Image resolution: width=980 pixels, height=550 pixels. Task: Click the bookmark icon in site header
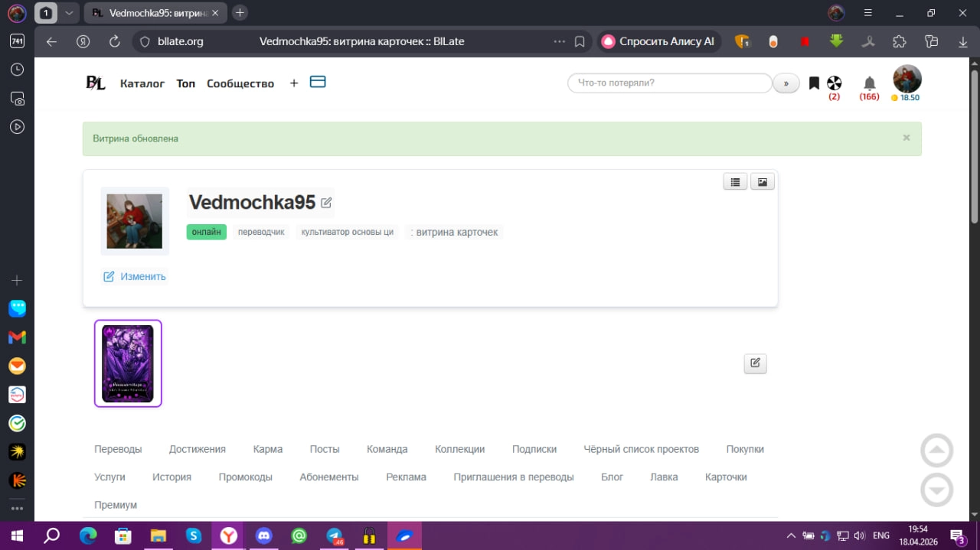coord(814,83)
